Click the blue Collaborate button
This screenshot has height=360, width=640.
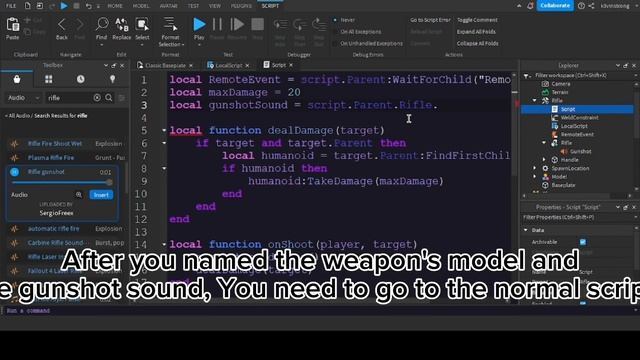click(555, 5)
